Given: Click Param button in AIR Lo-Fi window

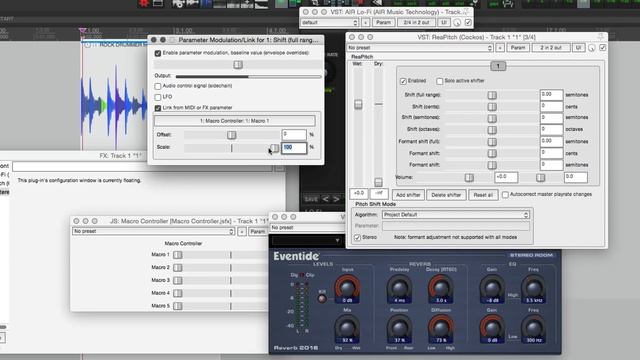Looking at the screenshot, I should click(x=383, y=23).
